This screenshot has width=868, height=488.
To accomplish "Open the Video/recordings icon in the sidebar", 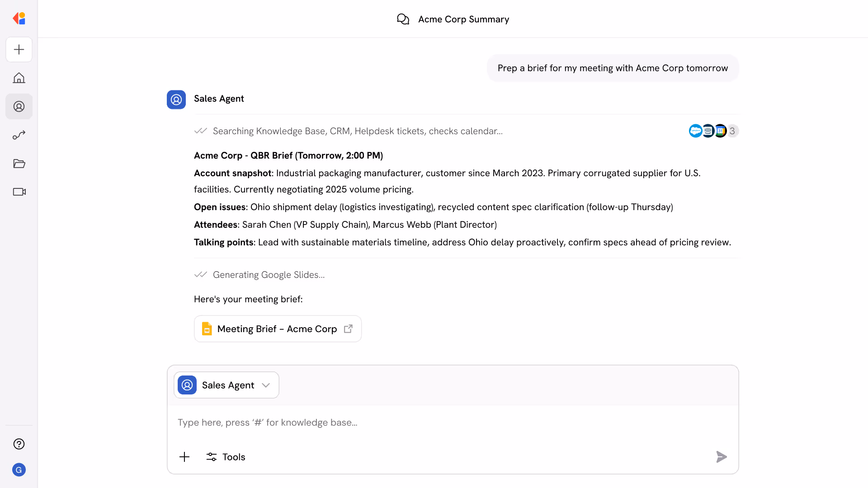I will [19, 192].
